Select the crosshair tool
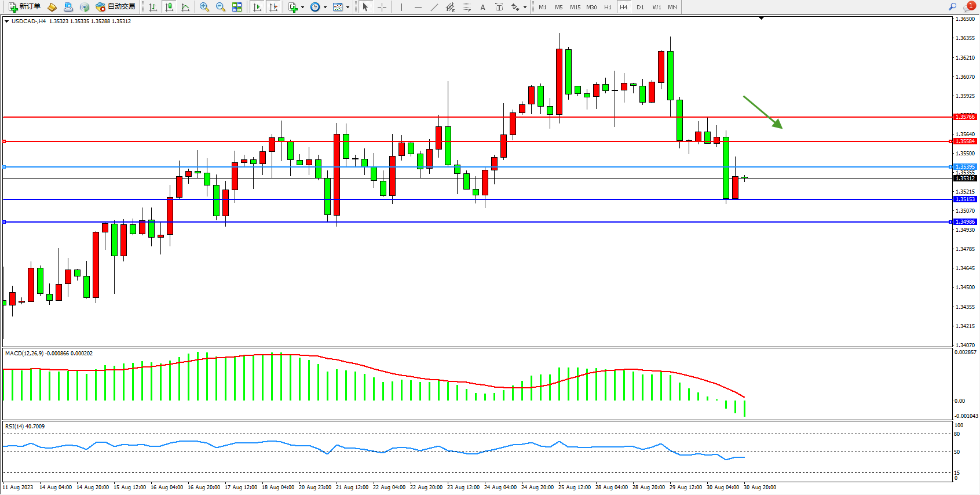 (x=382, y=7)
